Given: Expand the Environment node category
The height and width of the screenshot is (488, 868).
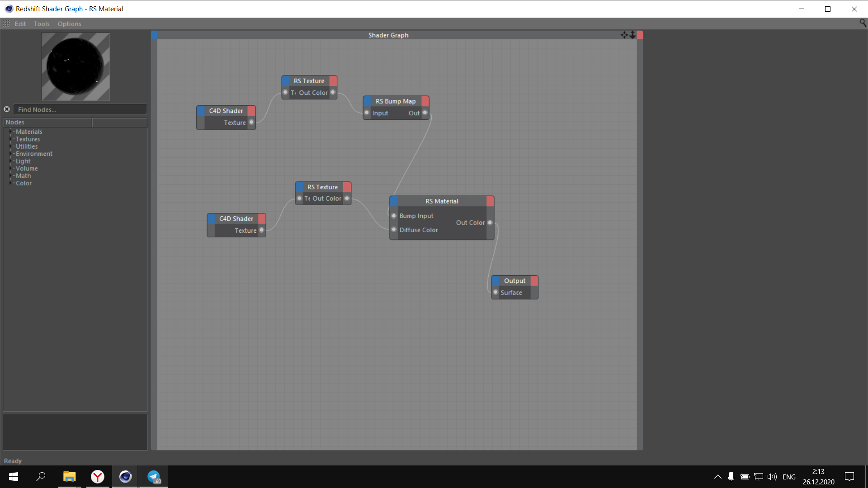Looking at the screenshot, I should (x=10, y=154).
